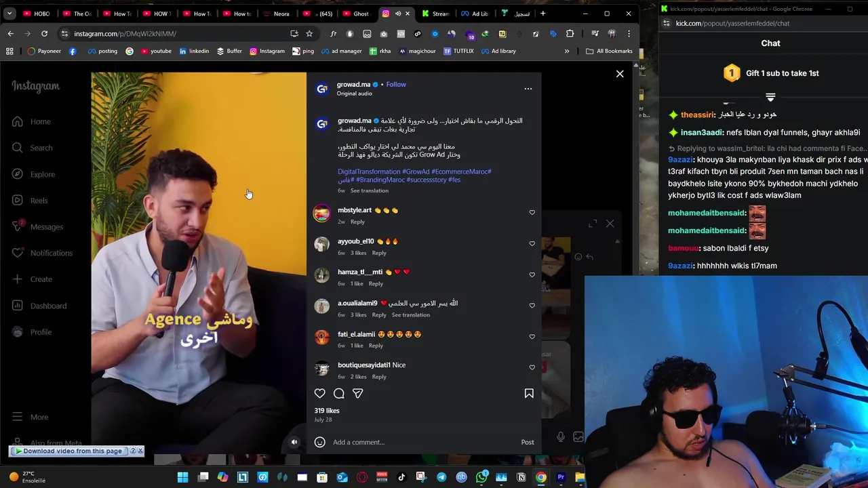868x488 pixels.
Task: Switch to the Neora browser tab
Action: click(x=276, y=14)
